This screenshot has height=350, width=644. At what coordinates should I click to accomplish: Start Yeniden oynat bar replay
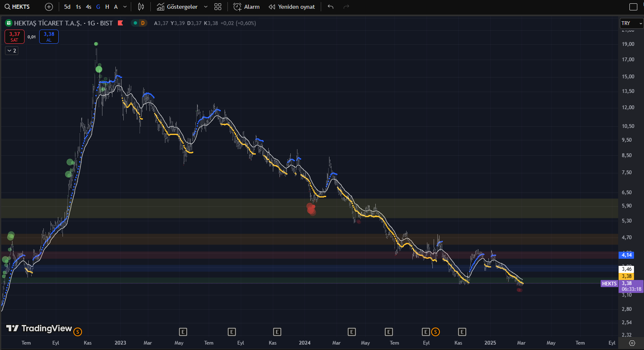[x=292, y=7]
